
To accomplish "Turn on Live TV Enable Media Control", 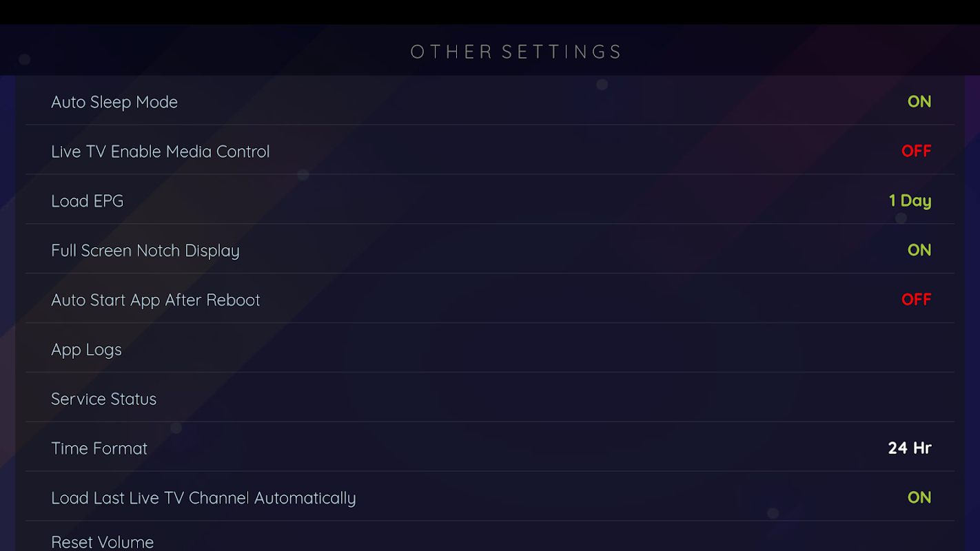I will tap(916, 151).
